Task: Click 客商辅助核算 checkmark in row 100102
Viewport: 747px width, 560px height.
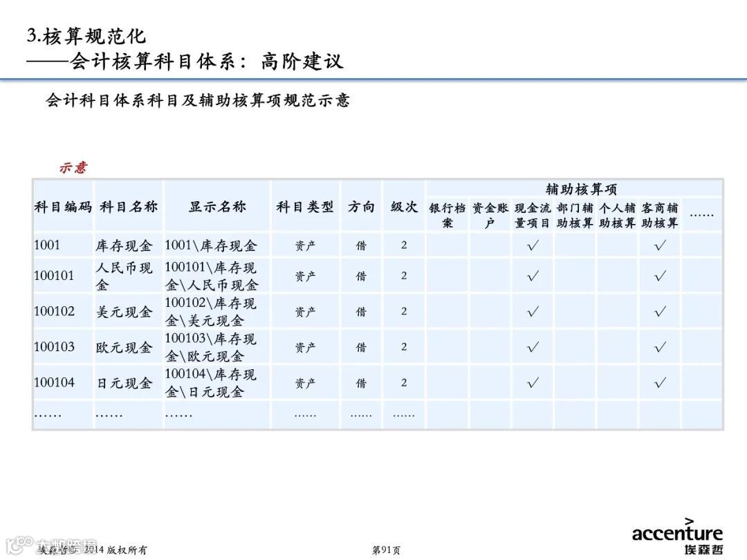Action: pos(660,311)
